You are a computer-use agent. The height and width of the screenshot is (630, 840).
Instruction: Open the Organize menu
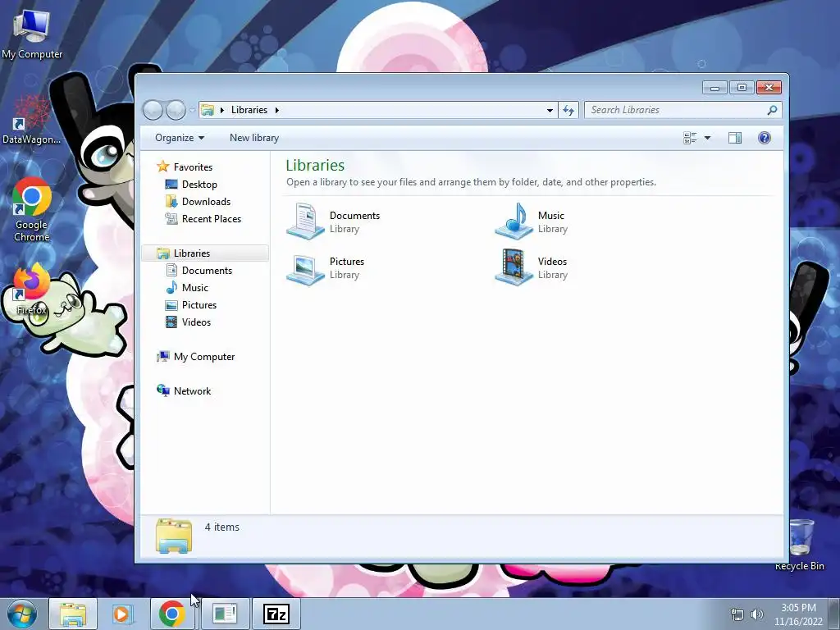tap(180, 138)
